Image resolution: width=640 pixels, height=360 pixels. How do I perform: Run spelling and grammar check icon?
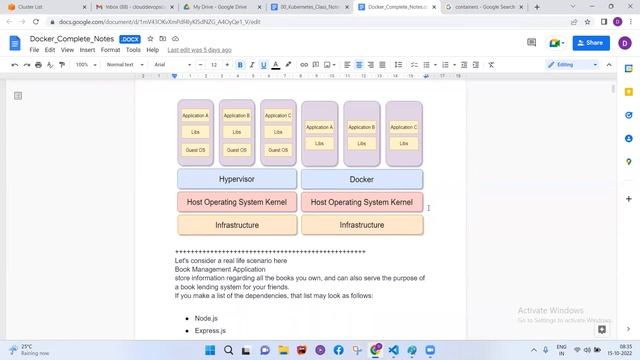coord(50,65)
